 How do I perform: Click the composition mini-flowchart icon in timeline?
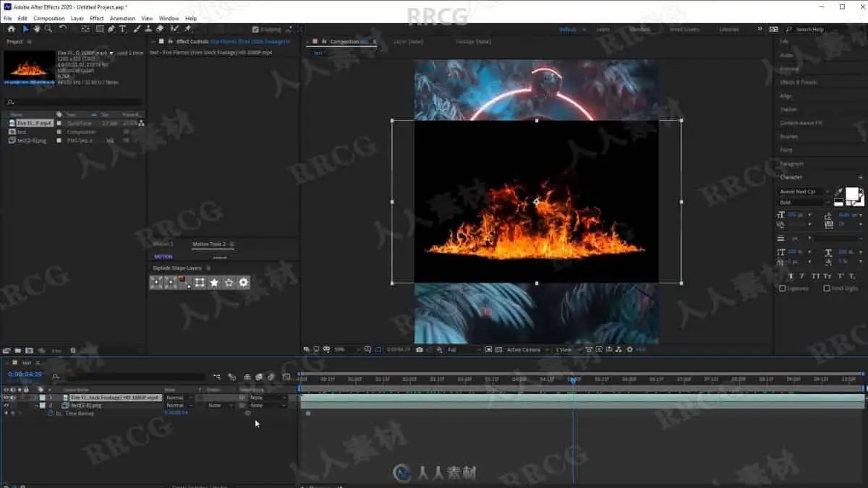click(216, 377)
